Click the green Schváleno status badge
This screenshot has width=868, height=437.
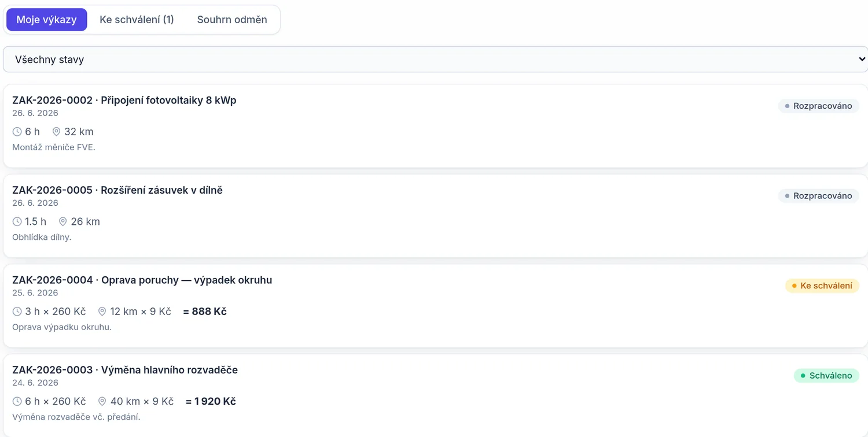click(x=826, y=376)
